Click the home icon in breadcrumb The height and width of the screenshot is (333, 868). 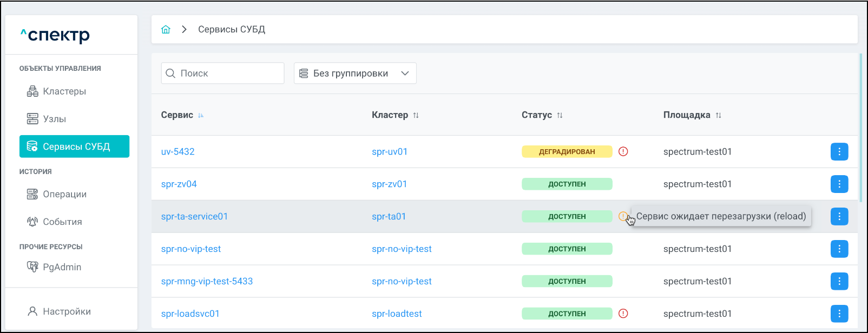pyautogui.click(x=166, y=29)
